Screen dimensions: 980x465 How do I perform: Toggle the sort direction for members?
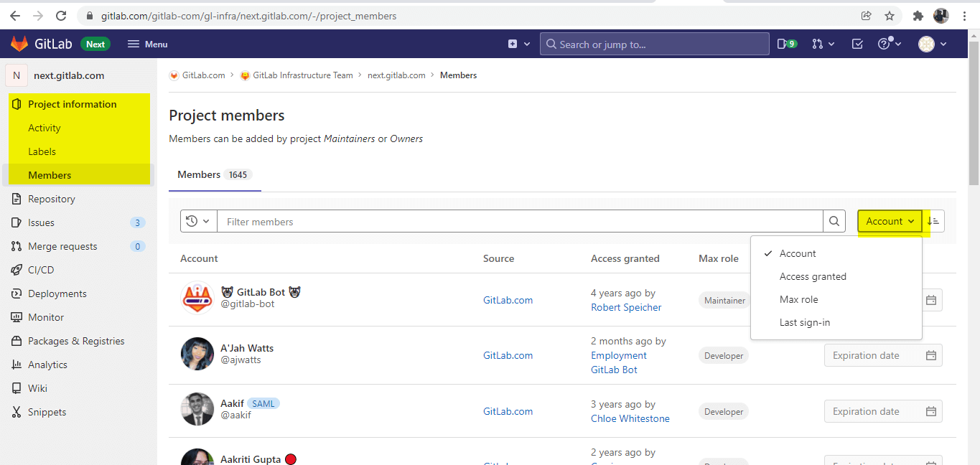click(x=934, y=221)
